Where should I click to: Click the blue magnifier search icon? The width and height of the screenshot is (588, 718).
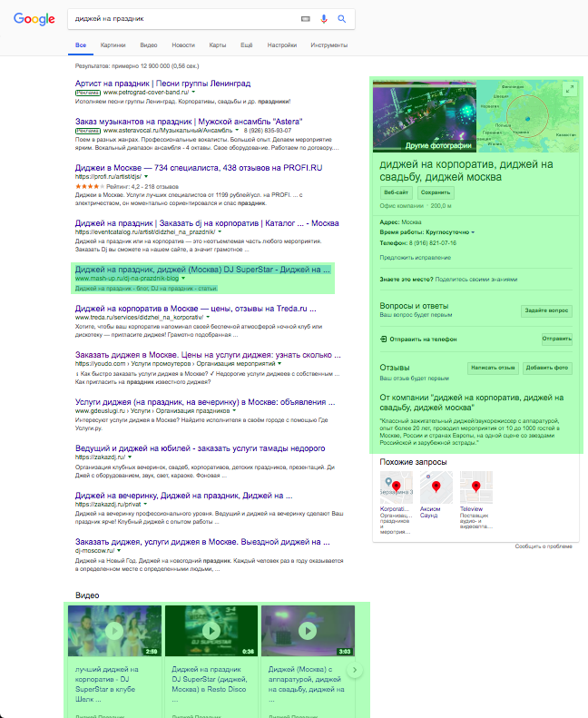(342, 18)
